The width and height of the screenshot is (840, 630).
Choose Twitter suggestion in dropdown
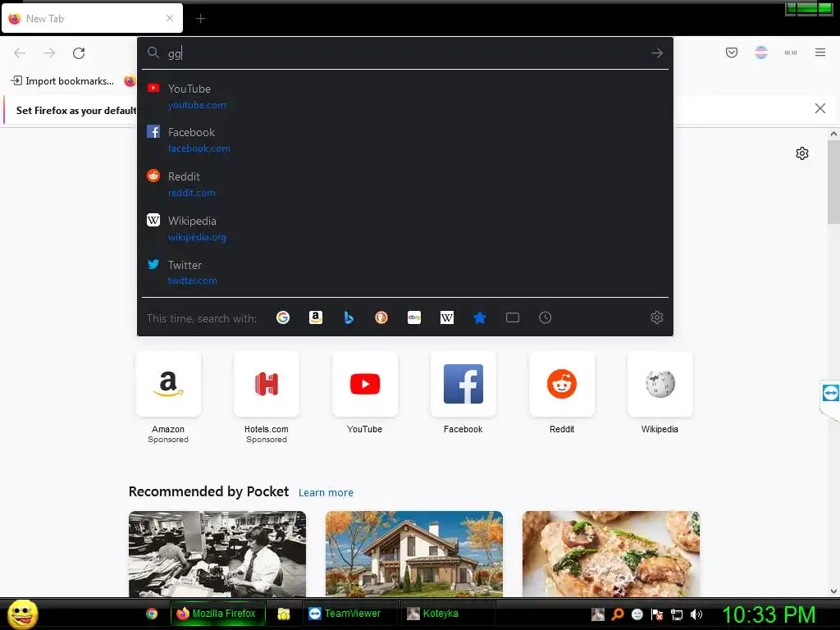point(405,272)
